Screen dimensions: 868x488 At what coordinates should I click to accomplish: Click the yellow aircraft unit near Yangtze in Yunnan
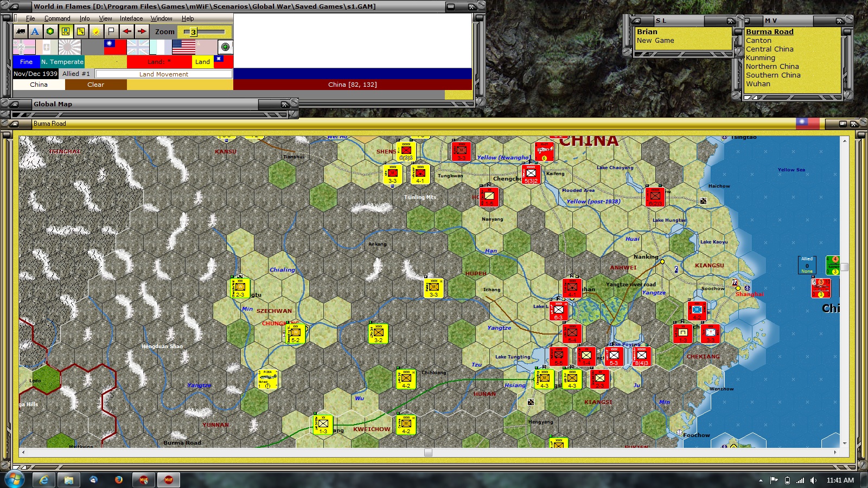point(267,380)
